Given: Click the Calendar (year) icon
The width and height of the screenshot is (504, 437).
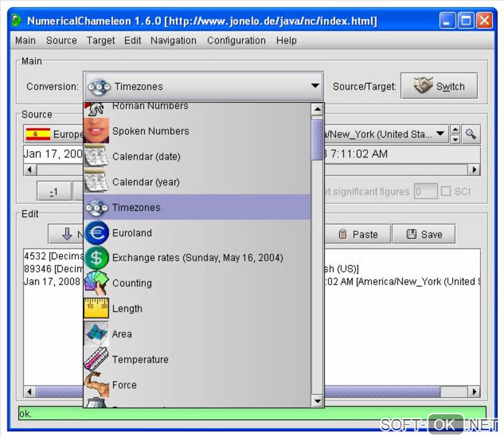Looking at the screenshot, I should [96, 182].
